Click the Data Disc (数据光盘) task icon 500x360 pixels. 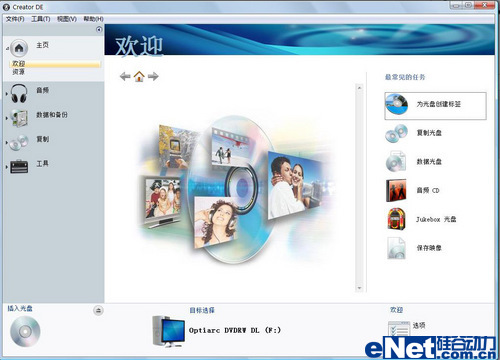[x=396, y=162]
